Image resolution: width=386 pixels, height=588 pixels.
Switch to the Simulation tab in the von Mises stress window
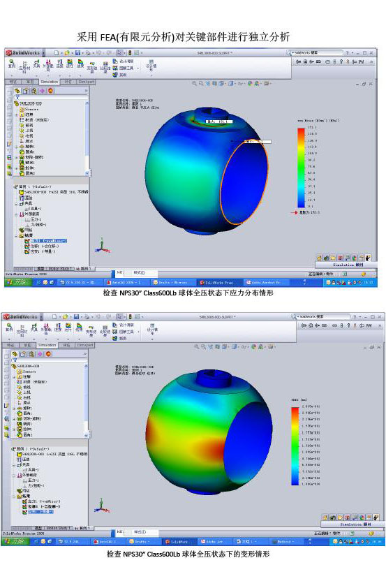click(x=50, y=82)
